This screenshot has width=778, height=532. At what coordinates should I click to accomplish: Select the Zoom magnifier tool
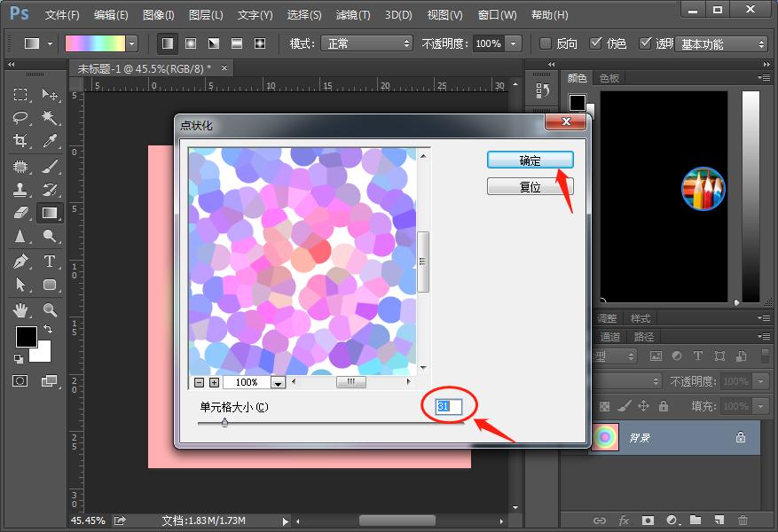click(50, 310)
